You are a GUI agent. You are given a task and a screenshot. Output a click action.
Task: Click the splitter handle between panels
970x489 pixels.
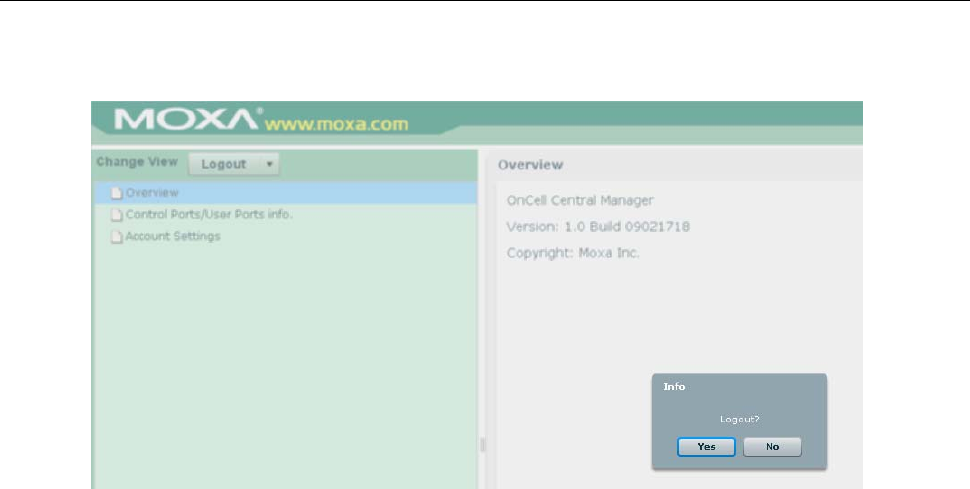click(x=483, y=445)
